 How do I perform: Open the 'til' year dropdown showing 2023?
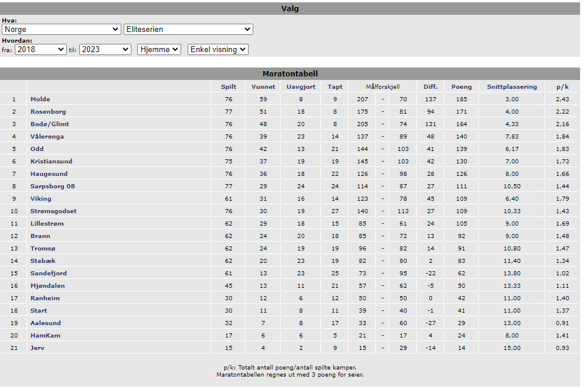coord(105,49)
